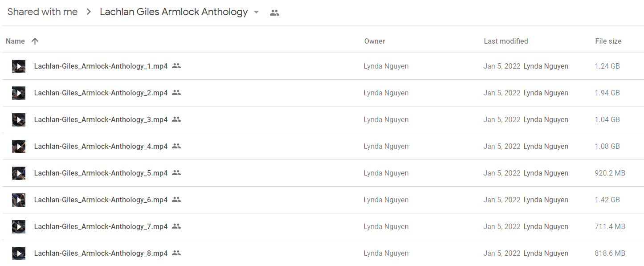This screenshot has width=644, height=266.
Task: Open the video thumbnail for Armlock-Anthology_6.mp4
Action: 19,200
